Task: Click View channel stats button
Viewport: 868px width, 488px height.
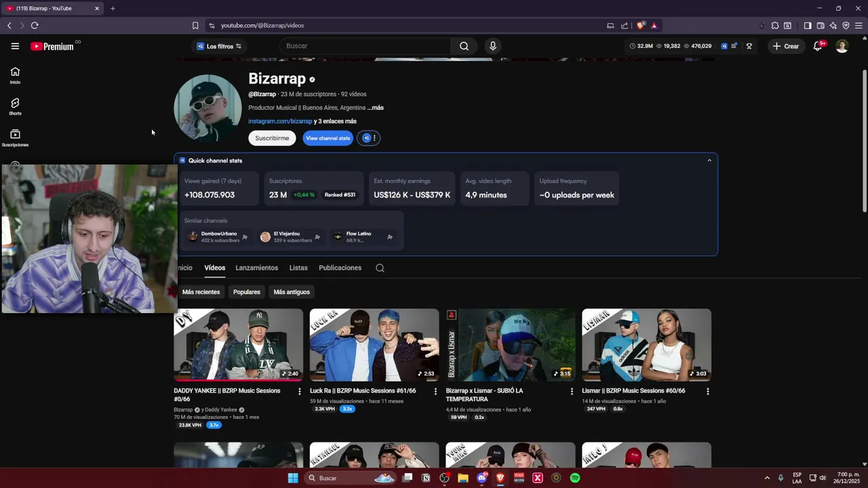Action: coord(328,138)
